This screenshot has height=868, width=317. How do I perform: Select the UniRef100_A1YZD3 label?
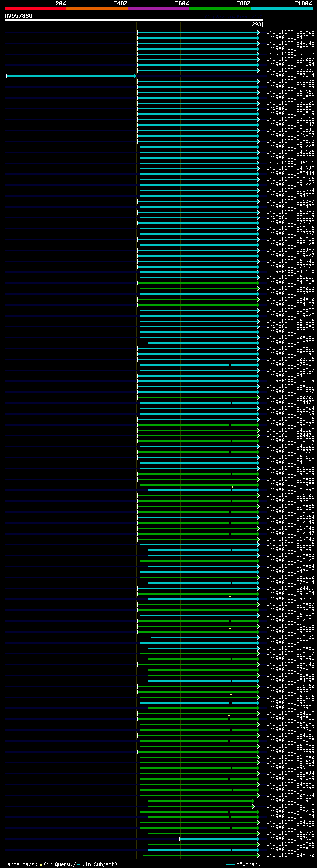290,343
